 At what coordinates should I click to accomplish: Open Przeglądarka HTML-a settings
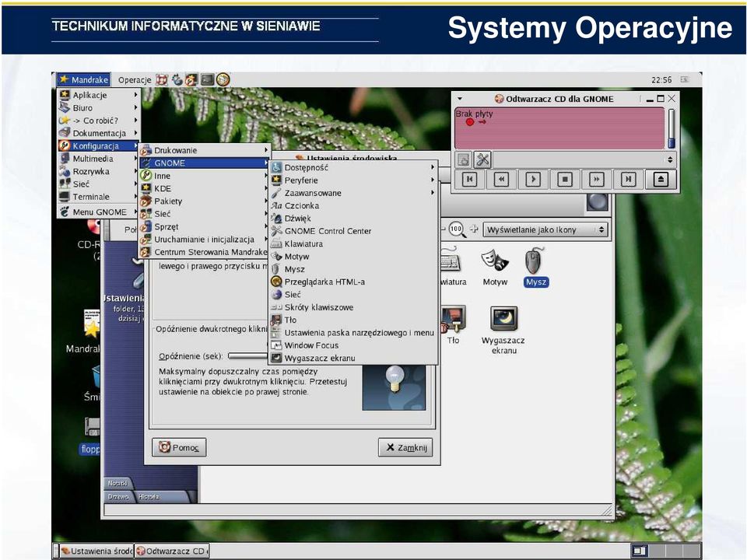353,282
